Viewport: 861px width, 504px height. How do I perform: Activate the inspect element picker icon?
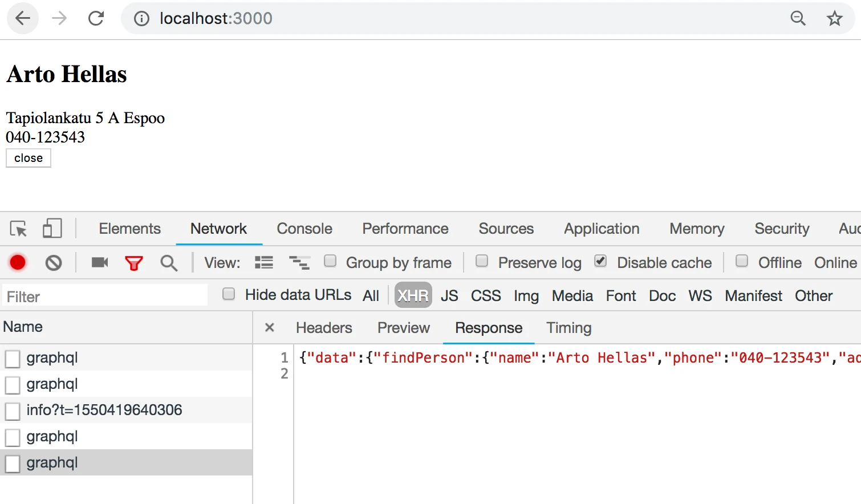pyautogui.click(x=18, y=229)
